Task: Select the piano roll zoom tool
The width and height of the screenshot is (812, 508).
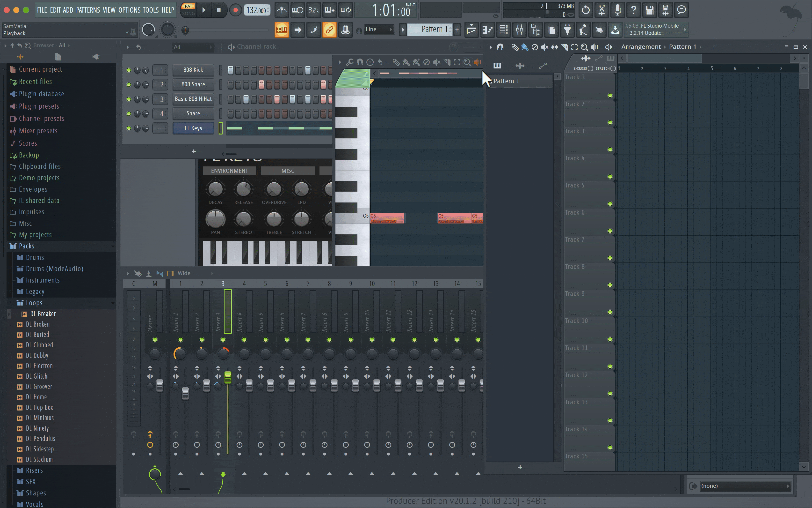Action: 467,62
